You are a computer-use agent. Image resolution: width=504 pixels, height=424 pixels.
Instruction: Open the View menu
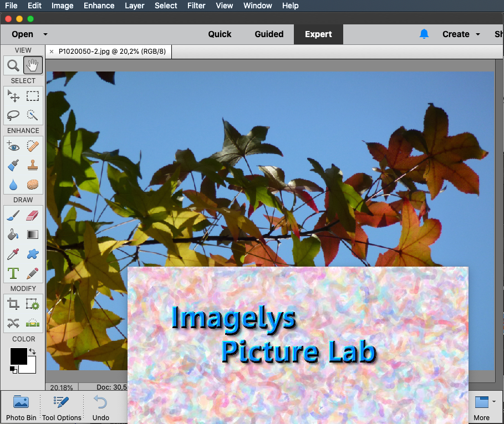tap(225, 6)
